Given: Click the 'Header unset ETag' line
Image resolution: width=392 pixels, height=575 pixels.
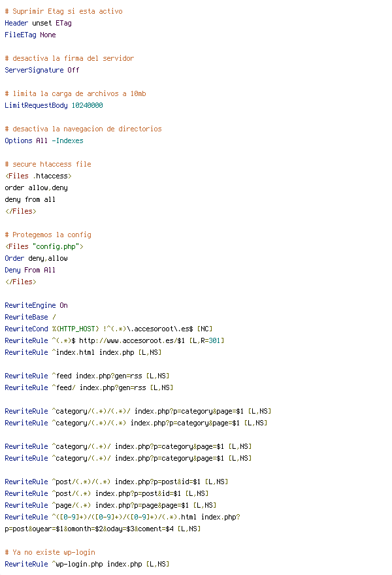Looking at the screenshot, I should (x=38, y=23).
